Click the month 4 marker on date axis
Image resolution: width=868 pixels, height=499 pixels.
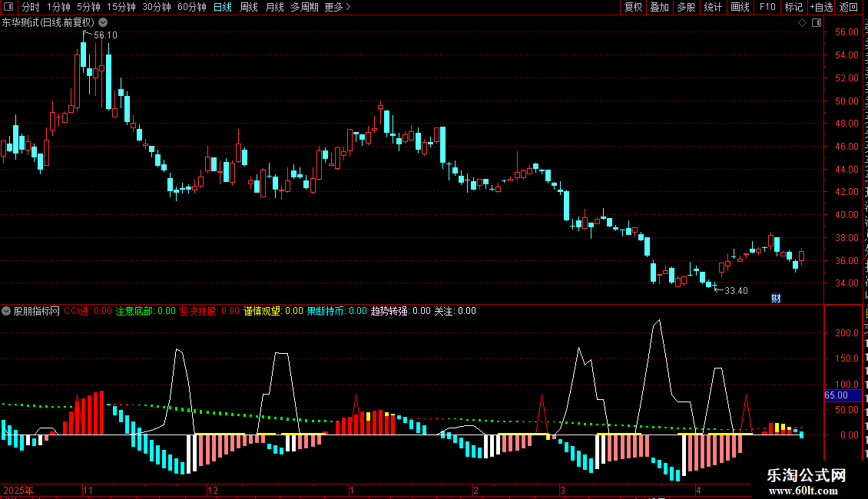tap(698, 490)
